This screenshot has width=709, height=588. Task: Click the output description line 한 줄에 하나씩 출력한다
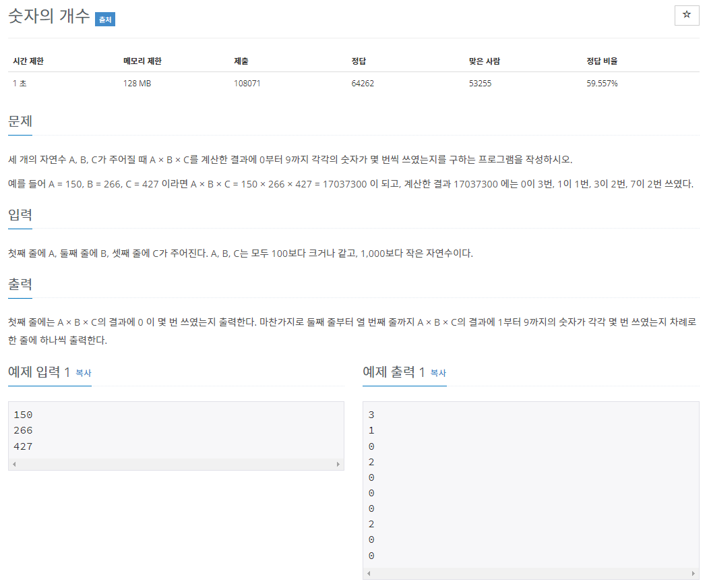(x=57, y=340)
